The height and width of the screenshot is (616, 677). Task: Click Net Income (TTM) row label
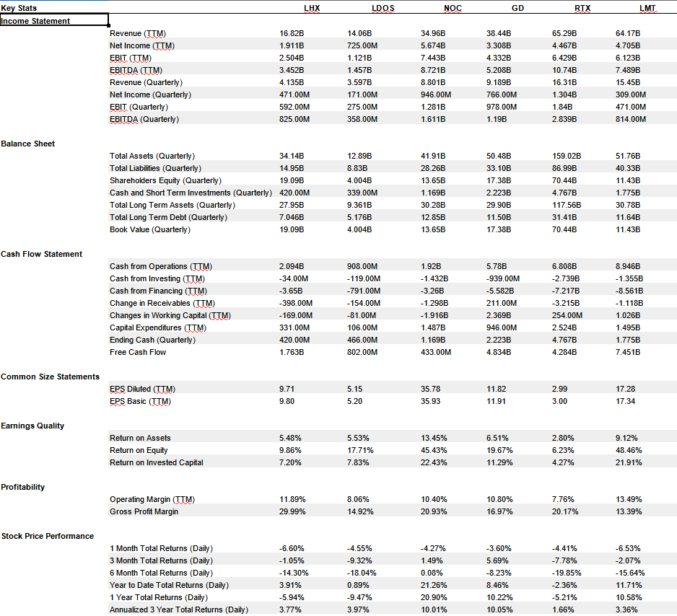[142, 45]
